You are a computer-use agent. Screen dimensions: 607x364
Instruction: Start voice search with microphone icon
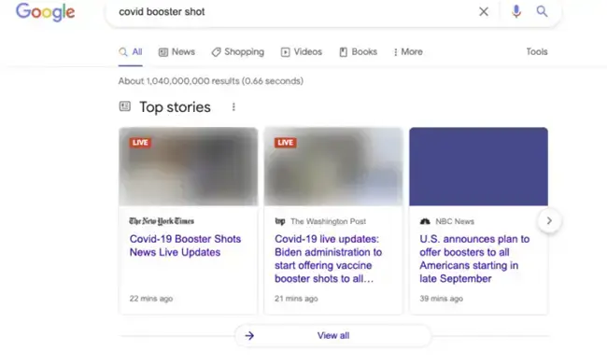point(516,11)
